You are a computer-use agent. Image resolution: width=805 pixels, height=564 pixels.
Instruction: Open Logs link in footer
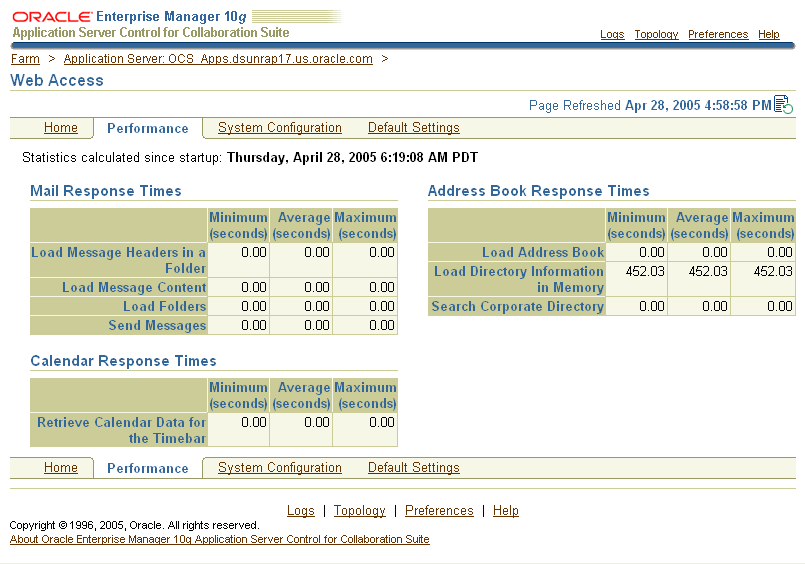301,511
